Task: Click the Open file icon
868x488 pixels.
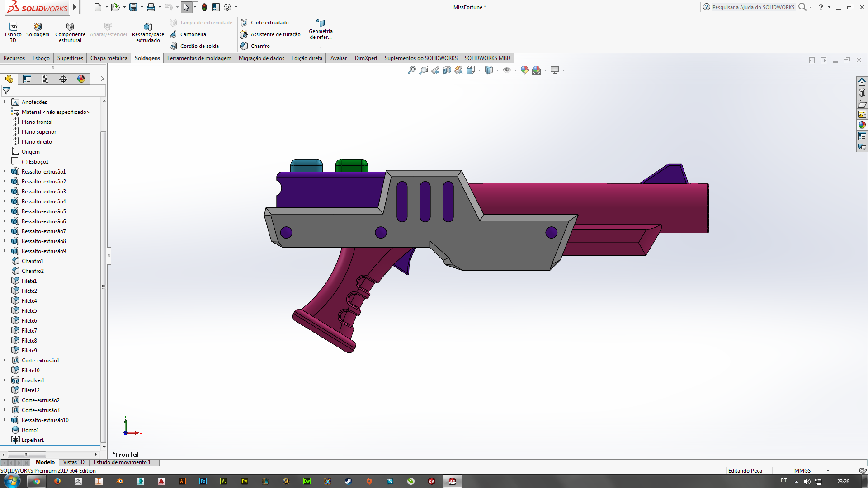Action: 116,7
